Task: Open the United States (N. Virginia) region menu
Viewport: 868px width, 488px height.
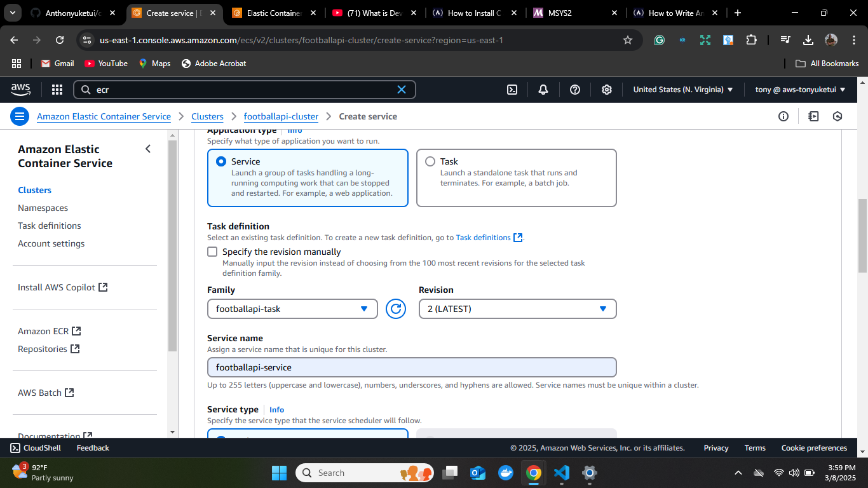Action: tap(683, 90)
